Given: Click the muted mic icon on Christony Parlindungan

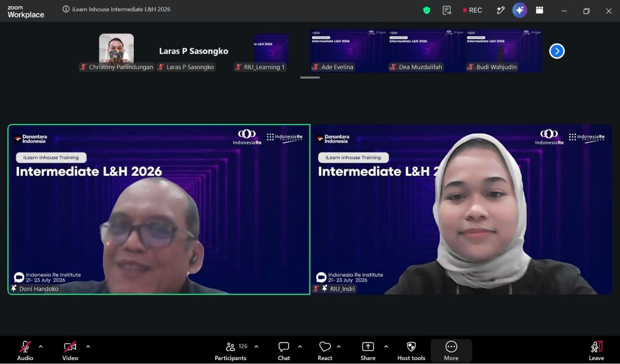Looking at the screenshot, I should click(83, 67).
